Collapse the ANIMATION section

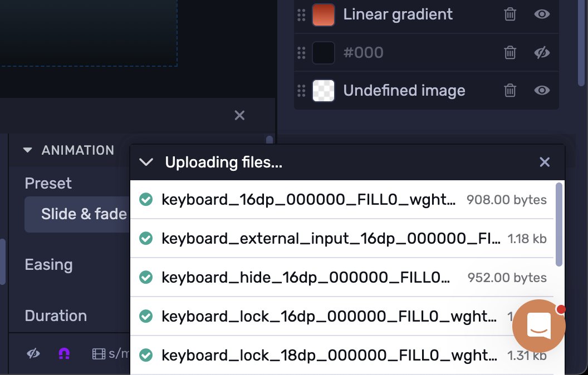[27, 150]
